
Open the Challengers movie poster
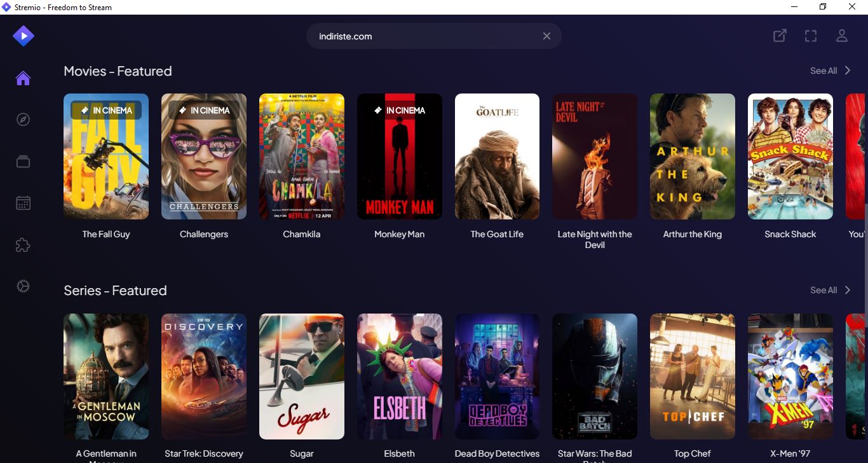204,156
